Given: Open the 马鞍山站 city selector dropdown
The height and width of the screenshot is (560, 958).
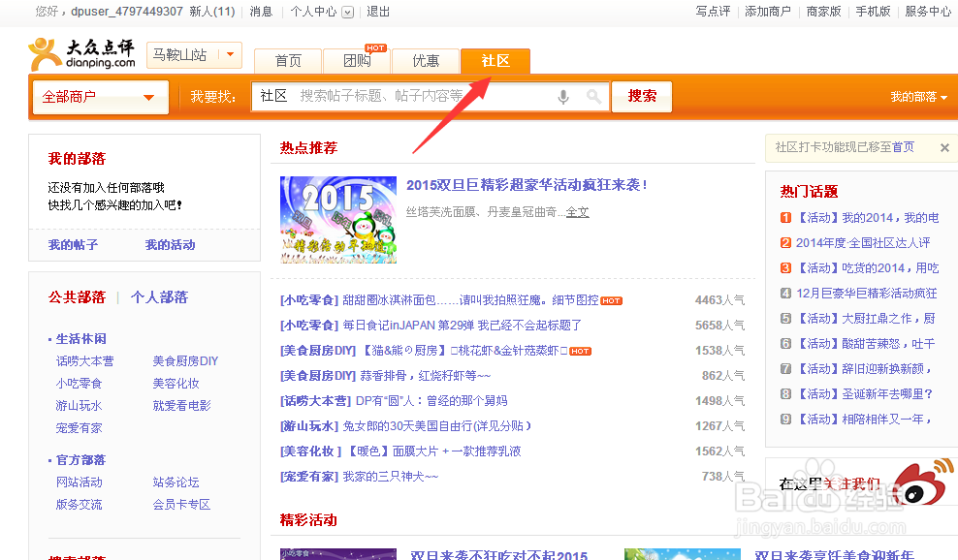Looking at the screenshot, I should [x=193, y=55].
